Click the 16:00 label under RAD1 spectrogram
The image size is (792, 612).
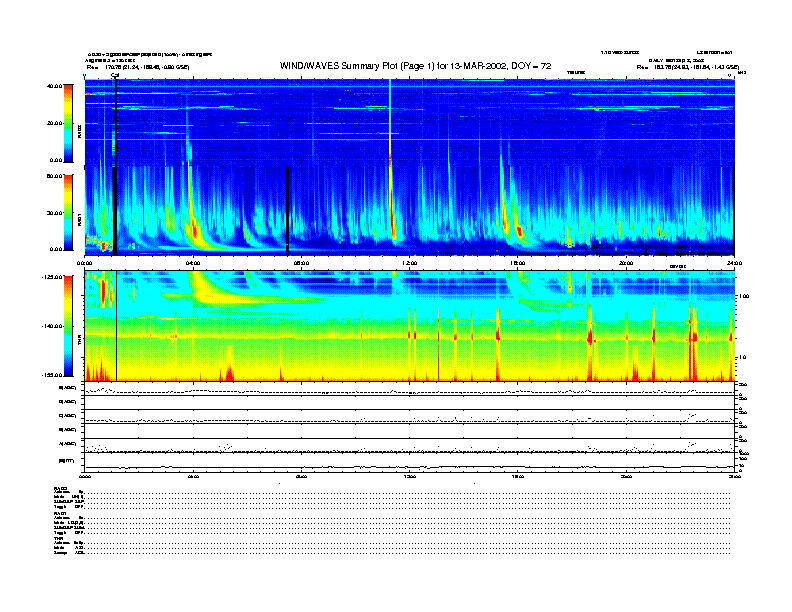click(x=518, y=263)
